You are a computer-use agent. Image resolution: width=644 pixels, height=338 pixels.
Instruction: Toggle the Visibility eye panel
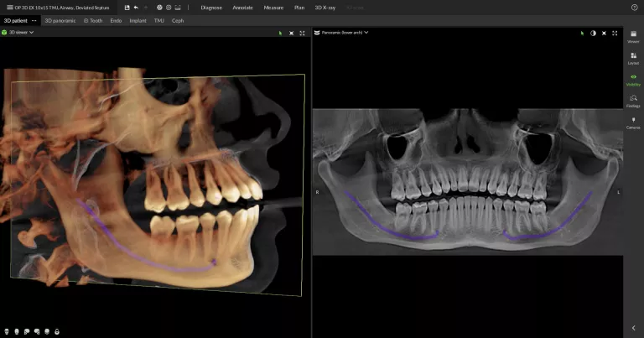point(633,80)
